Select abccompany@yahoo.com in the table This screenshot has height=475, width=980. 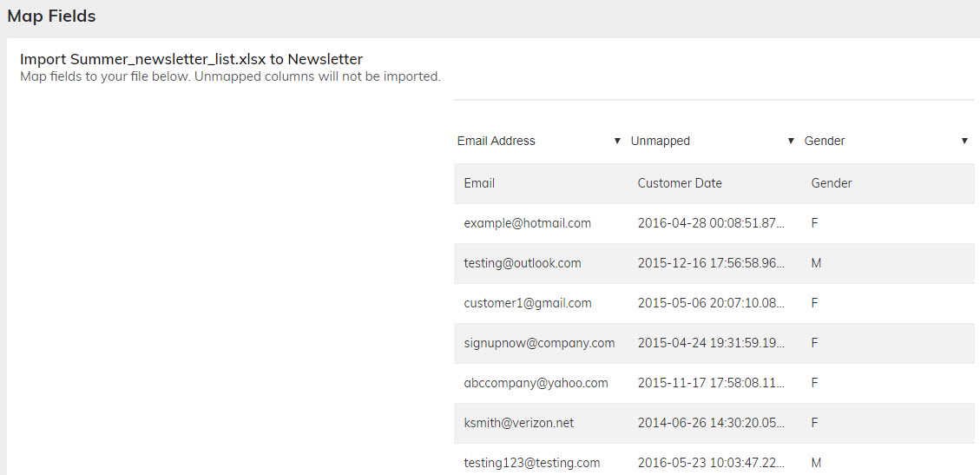(x=536, y=383)
